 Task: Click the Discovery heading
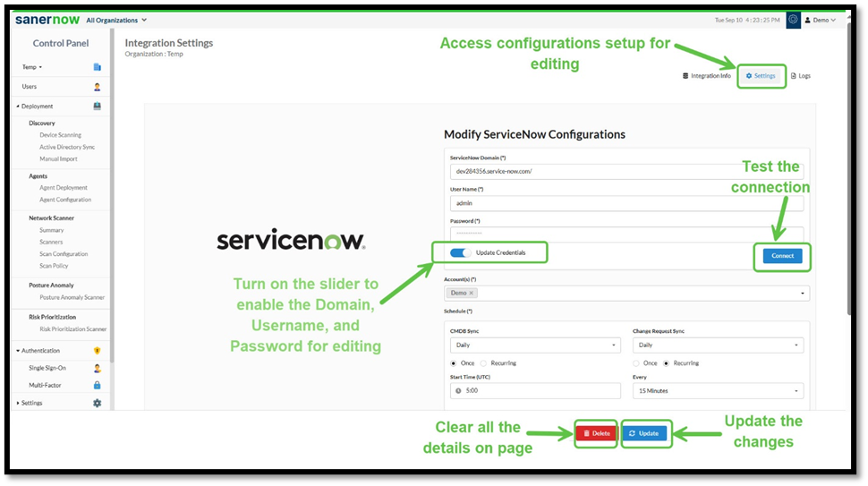point(41,124)
